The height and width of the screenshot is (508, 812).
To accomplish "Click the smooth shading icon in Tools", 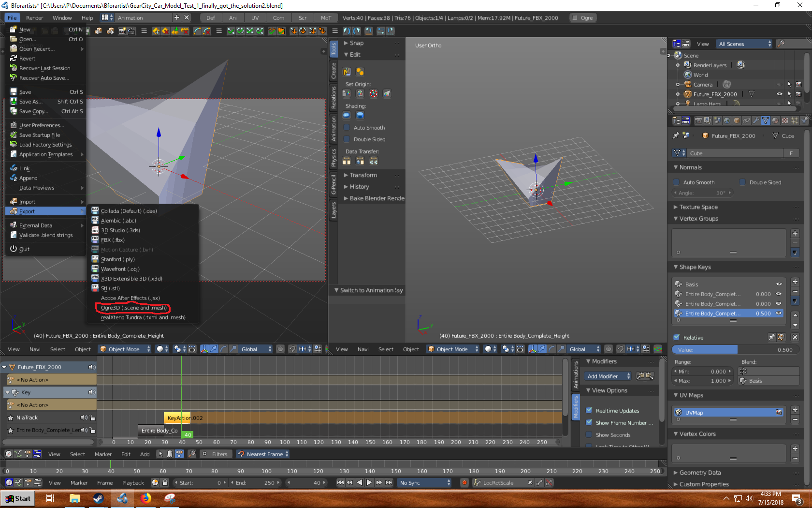I will (347, 116).
